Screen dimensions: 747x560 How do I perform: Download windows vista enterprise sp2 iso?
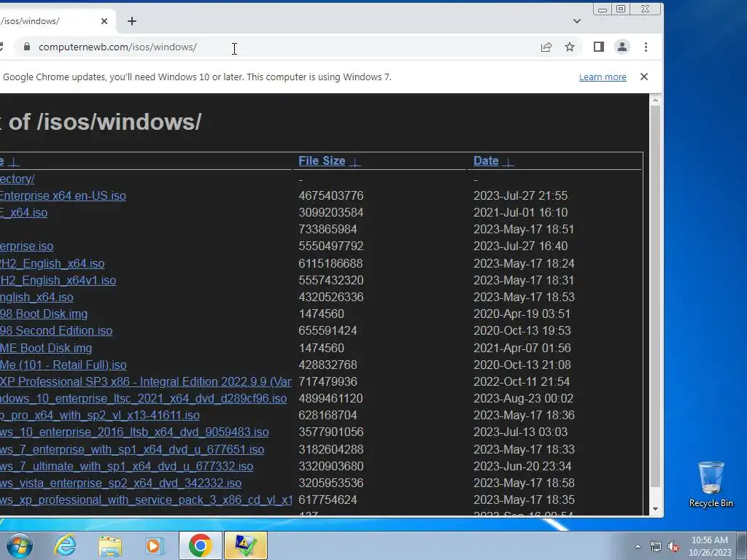[x=121, y=483]
